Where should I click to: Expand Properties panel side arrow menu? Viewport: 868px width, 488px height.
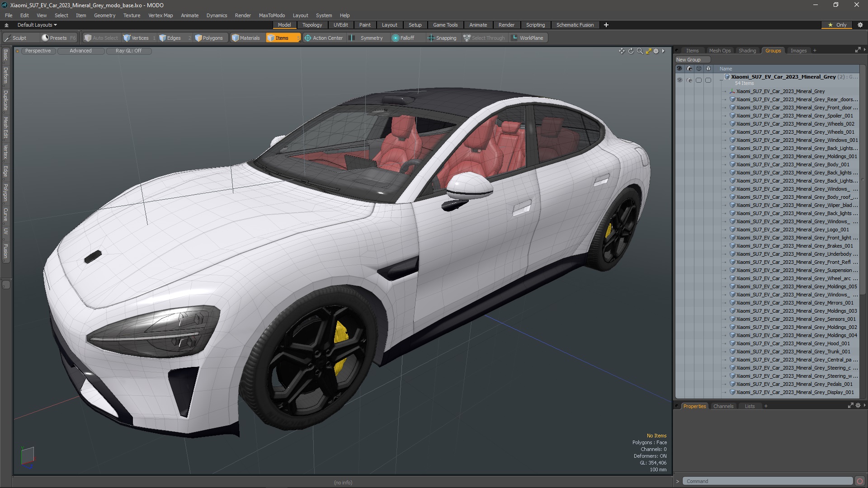click(x=864, y=406)
